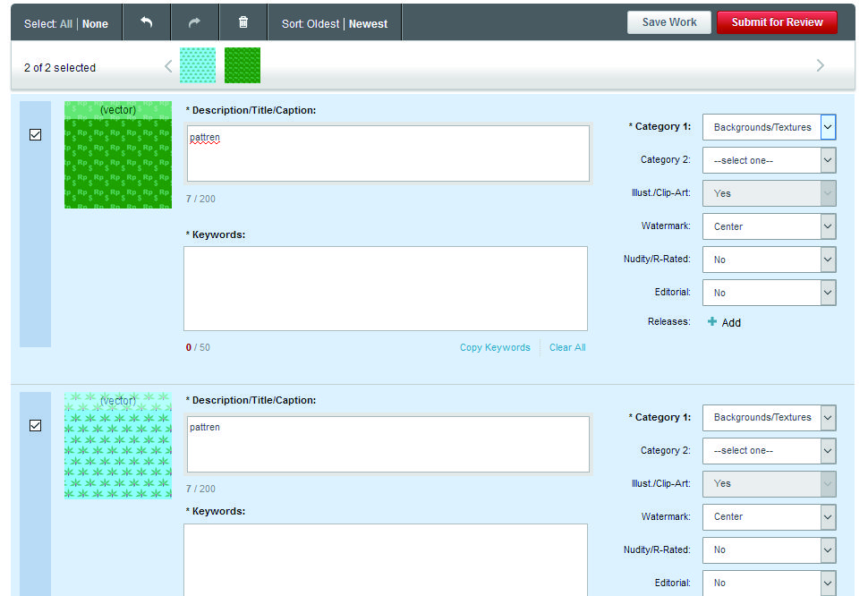
Task: Select green thumbnail in selection strip
Action: [243, 65]
